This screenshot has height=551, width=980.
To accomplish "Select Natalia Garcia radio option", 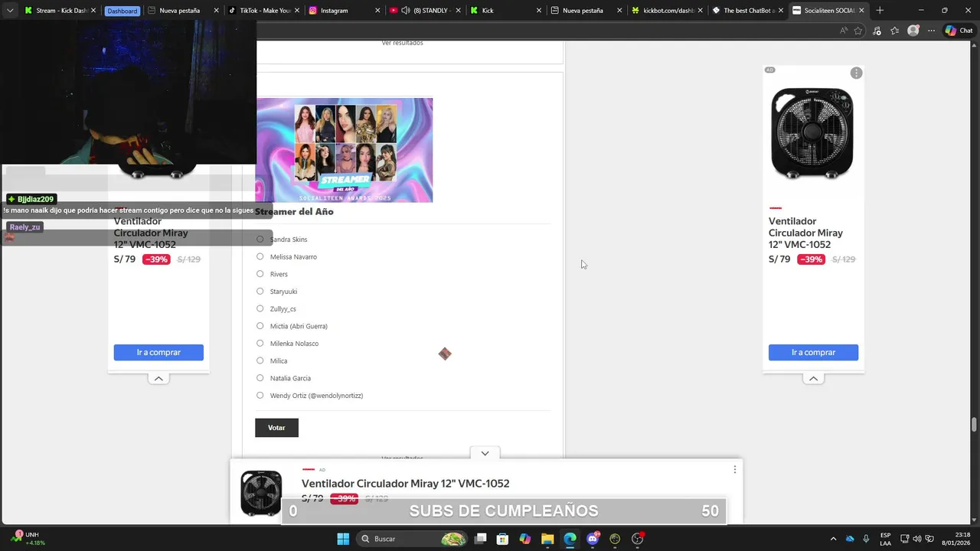I will 260,378.
